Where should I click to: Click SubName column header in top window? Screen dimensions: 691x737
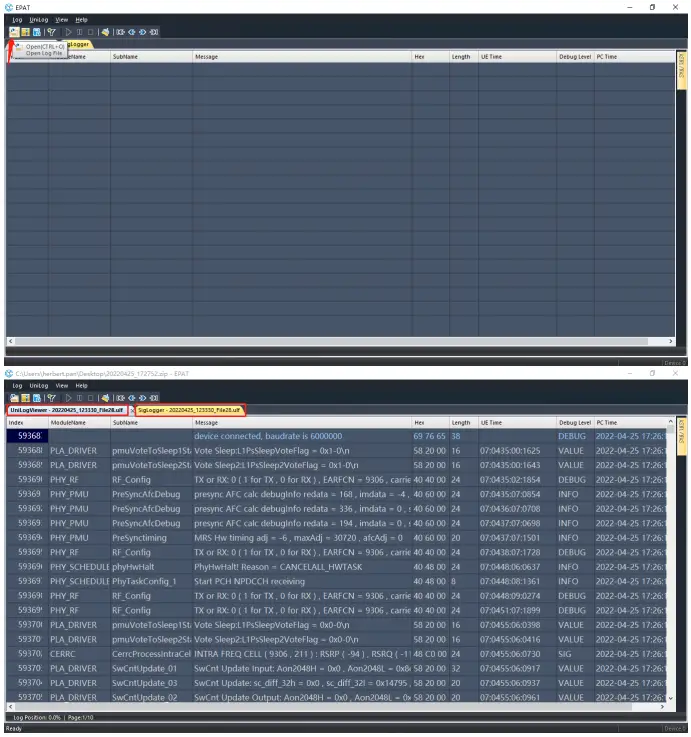[x=151, y=57]
